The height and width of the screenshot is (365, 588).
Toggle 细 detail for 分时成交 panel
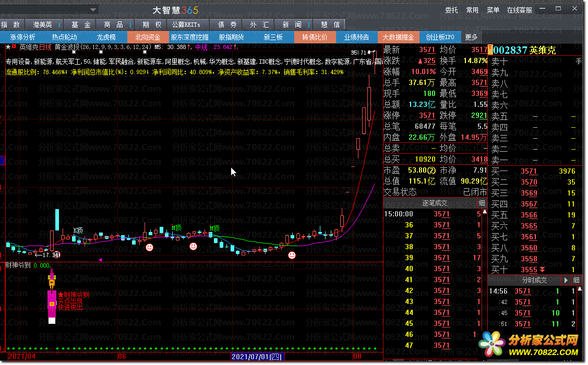[x=577, y=280]
